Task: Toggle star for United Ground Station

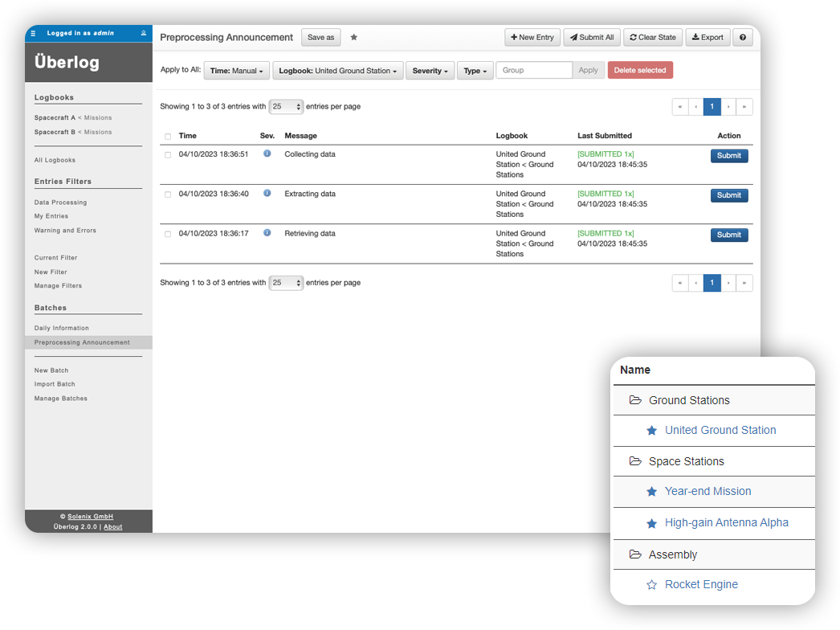Action: (x=651, y=431)
